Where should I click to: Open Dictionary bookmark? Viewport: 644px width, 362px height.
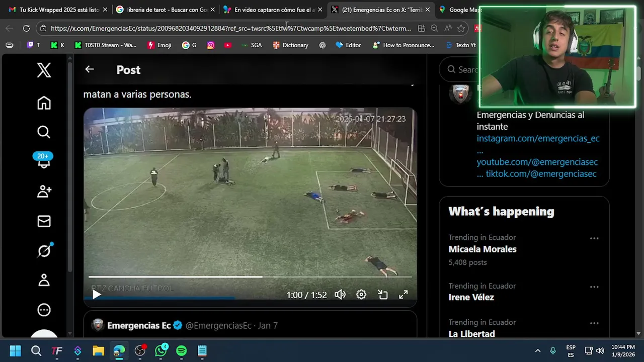pos(290,45)
